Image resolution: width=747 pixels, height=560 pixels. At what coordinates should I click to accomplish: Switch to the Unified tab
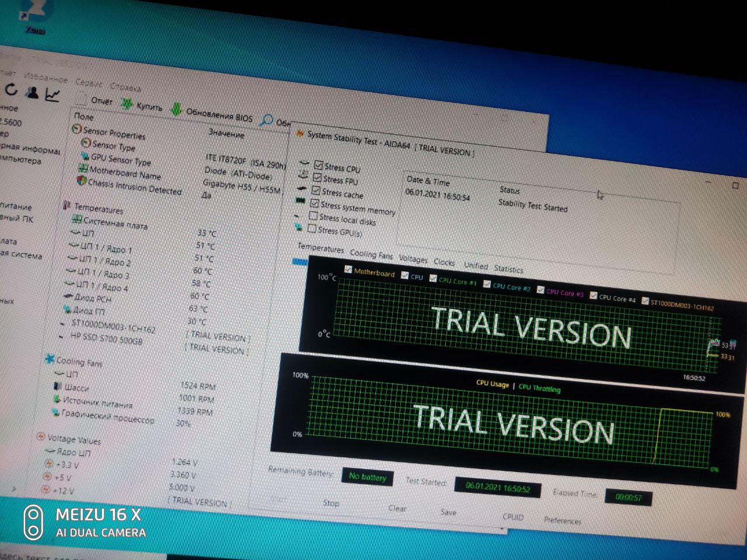476,265
